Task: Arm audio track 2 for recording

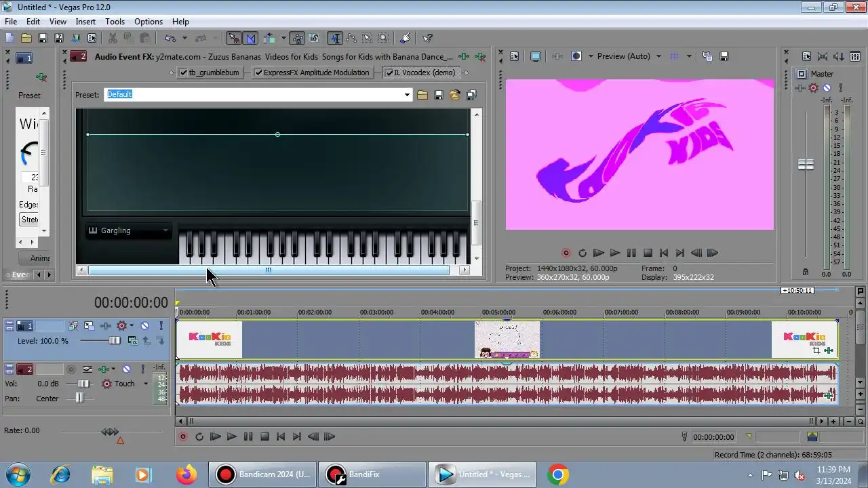Action: point(71,369)
